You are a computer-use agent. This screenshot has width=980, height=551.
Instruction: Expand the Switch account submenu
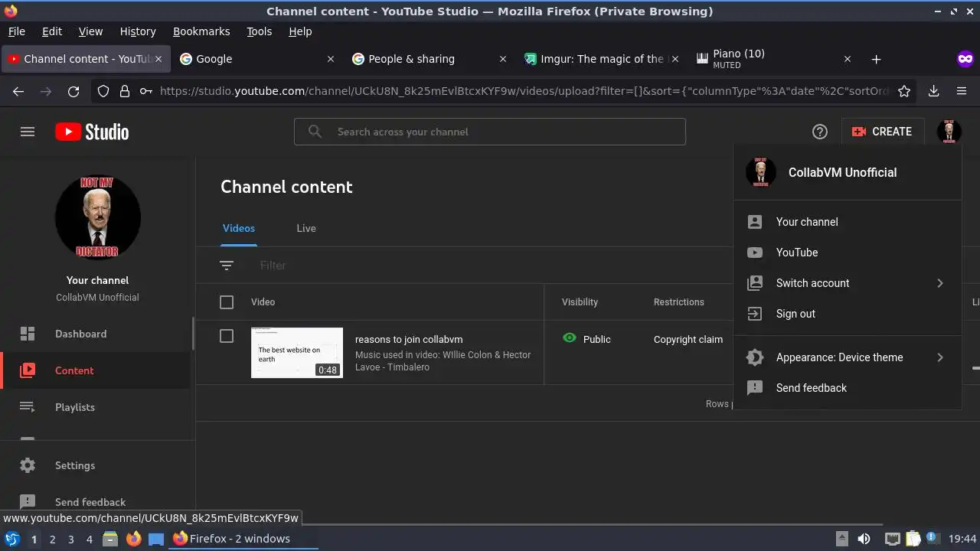coord(847,283)
